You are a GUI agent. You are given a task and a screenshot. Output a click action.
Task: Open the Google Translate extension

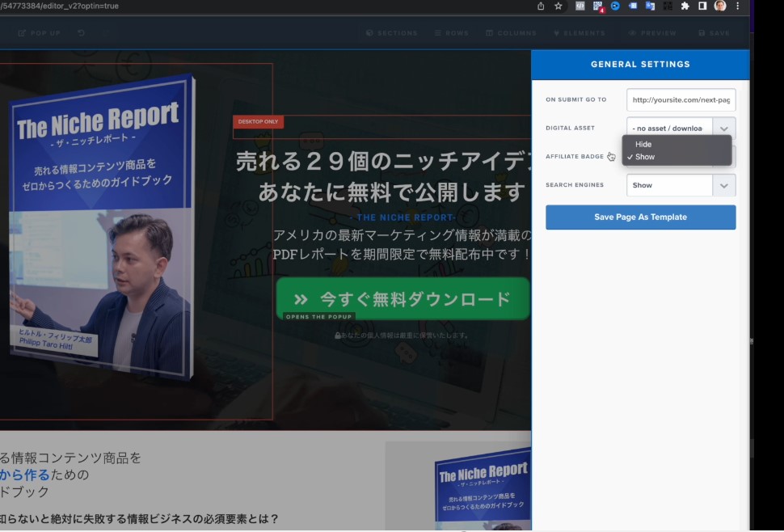(x=650, y=6)
